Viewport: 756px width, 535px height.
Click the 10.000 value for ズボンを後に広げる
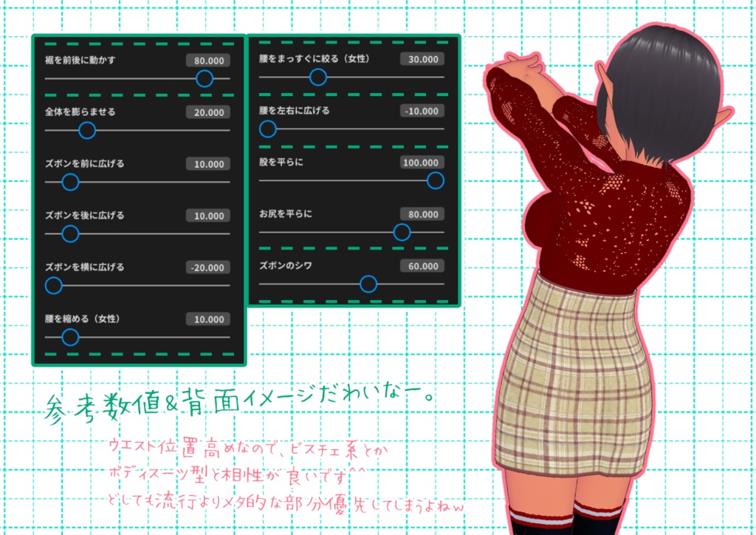pyautogui.click(x=208, y=216)
